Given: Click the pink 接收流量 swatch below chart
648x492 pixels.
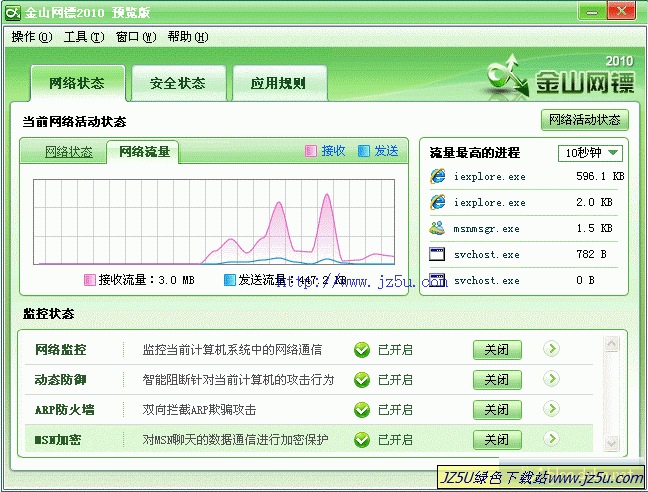Looking at the screenshot, I should click(90, 280).
